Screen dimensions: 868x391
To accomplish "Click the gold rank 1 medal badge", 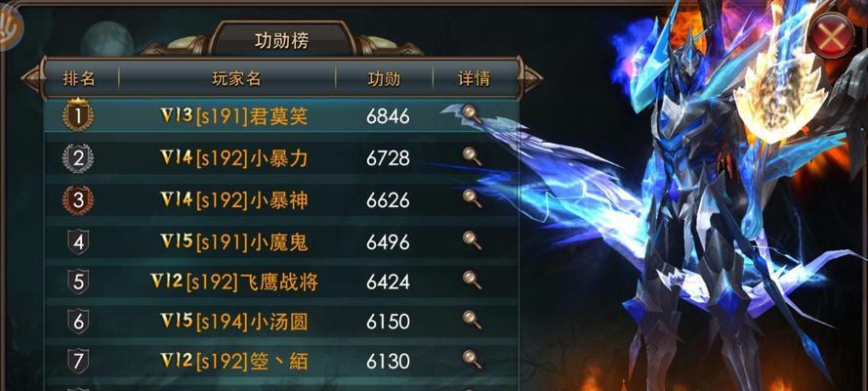I will pyautogui.click(x=78, y=115).
